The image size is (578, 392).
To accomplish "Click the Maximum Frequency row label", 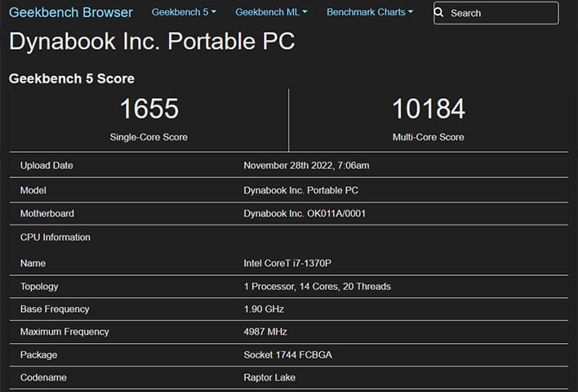I will (x=64, y=332).
